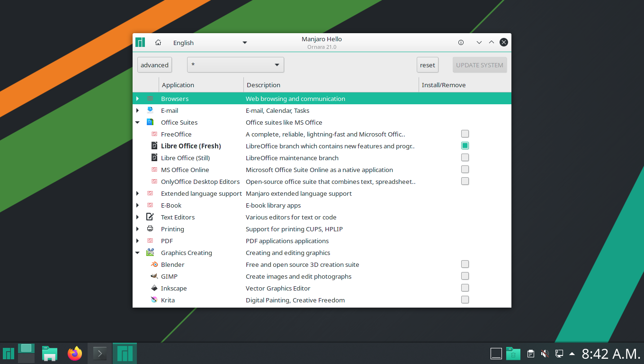Click the muted volume tray icon
Screen dimensions: 644x364
[545, 354]
